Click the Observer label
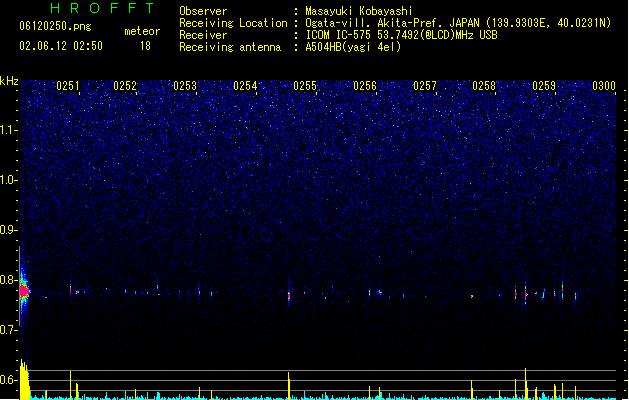This screenshot has height=400, width=629. tap(203, 11)
